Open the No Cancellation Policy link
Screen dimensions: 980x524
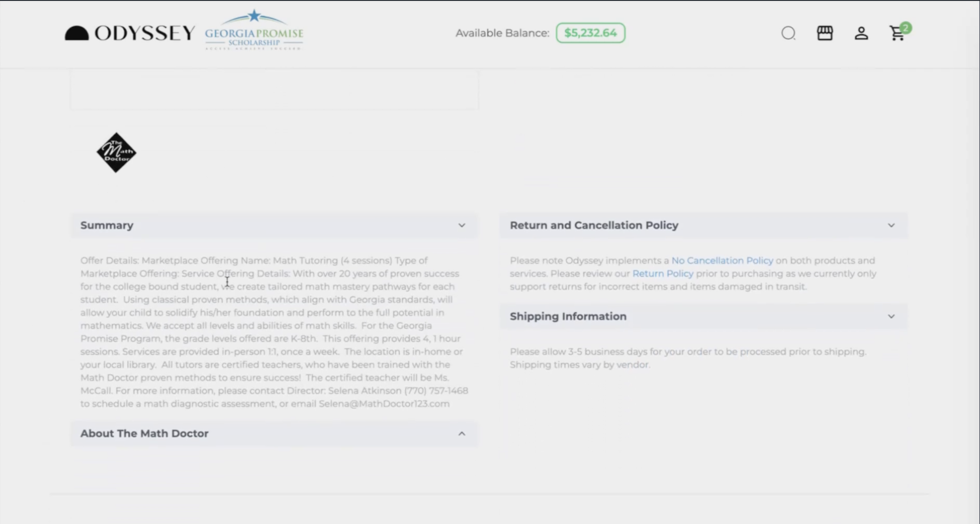(722, 260)
